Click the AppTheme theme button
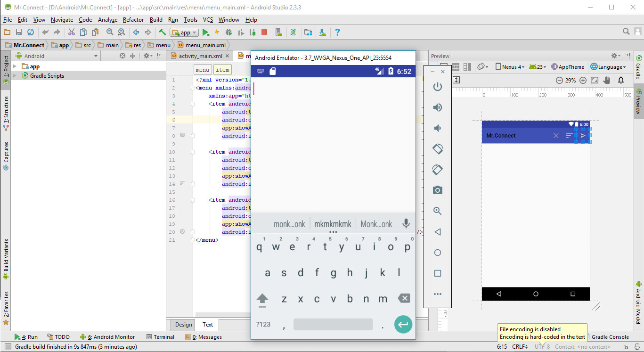 (x=567, y=67)
